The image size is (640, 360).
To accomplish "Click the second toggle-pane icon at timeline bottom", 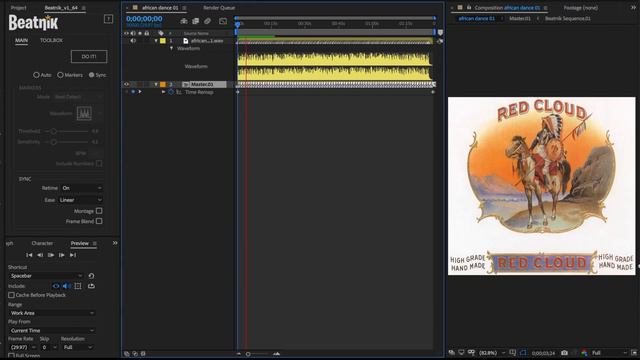I will [x=135, y=354].
